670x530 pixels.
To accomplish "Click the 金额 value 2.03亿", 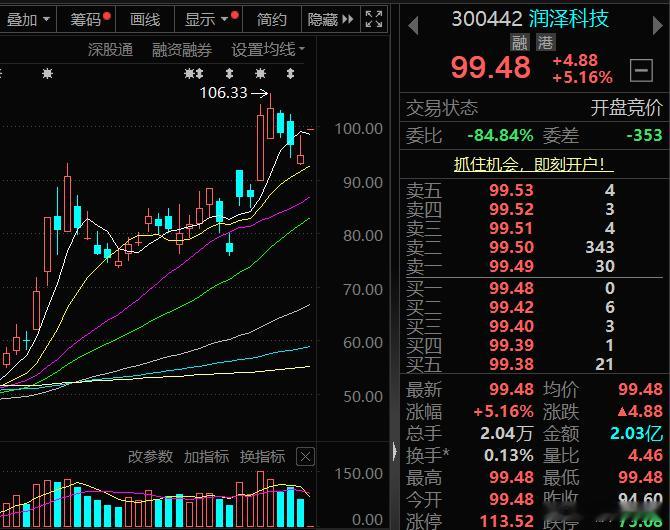I will [x=636, y=433].
